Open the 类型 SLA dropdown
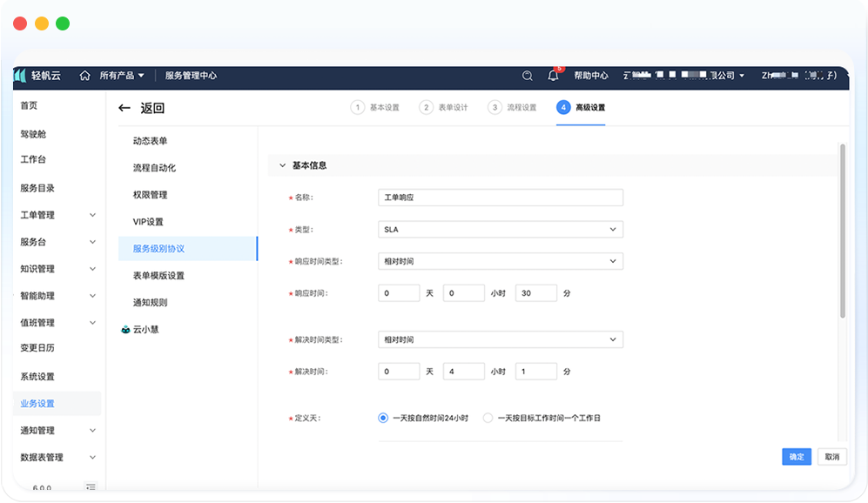 coord(501,230)
